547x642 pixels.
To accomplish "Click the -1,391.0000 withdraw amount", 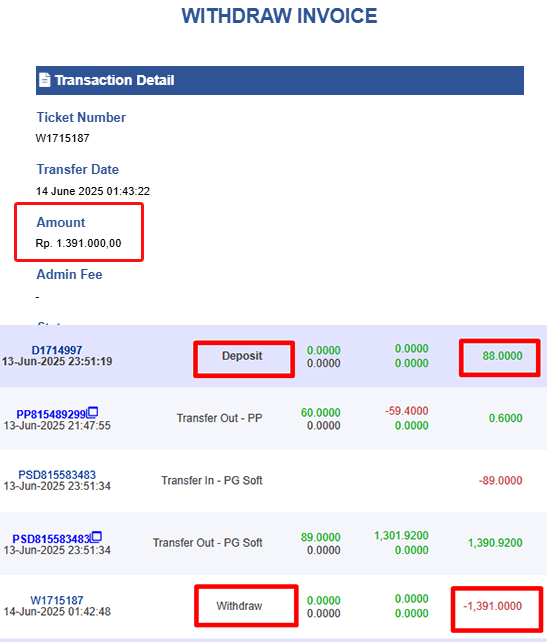I will point(493,606).
